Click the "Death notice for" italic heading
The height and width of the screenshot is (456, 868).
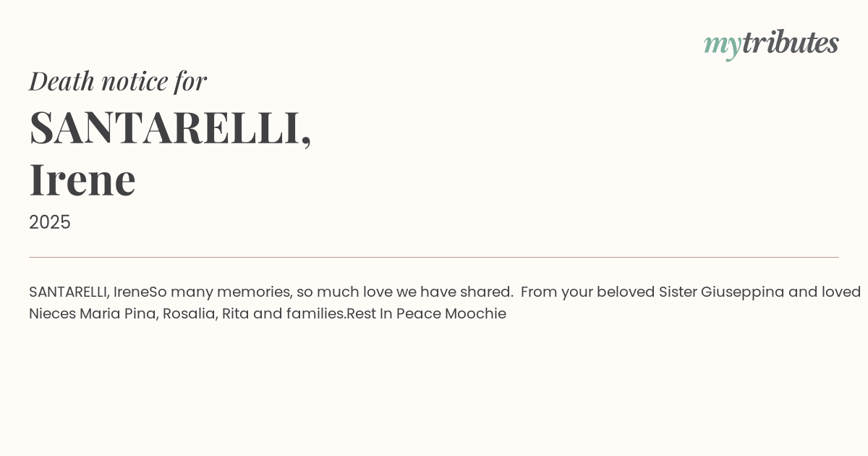pos(118,81)
